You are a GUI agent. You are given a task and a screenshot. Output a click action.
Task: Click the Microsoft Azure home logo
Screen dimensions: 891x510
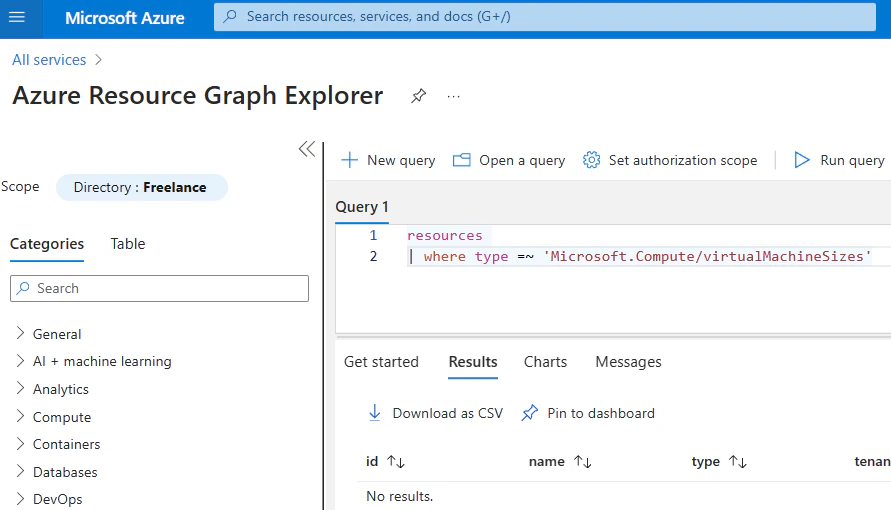coord(124,18)
